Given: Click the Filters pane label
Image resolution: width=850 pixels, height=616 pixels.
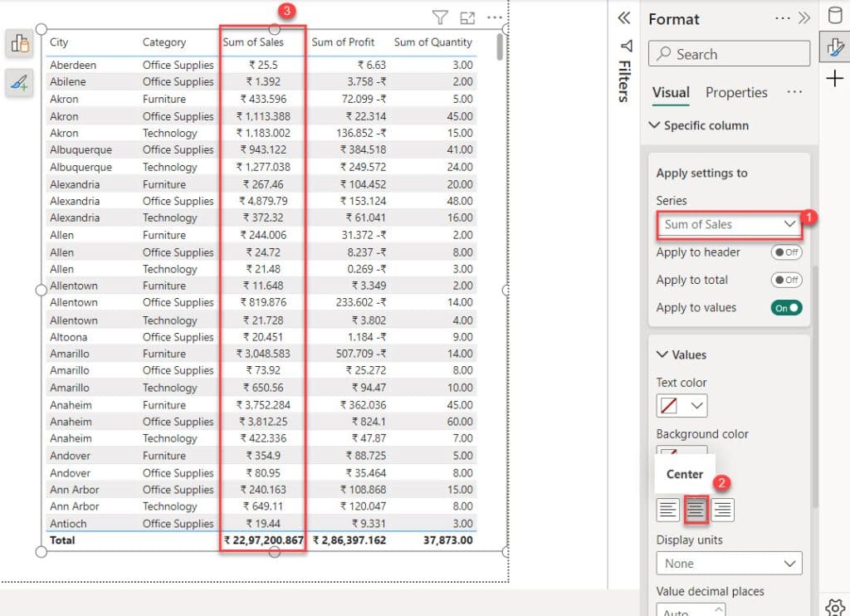Looking at the screenshot, I should point(625,81).
